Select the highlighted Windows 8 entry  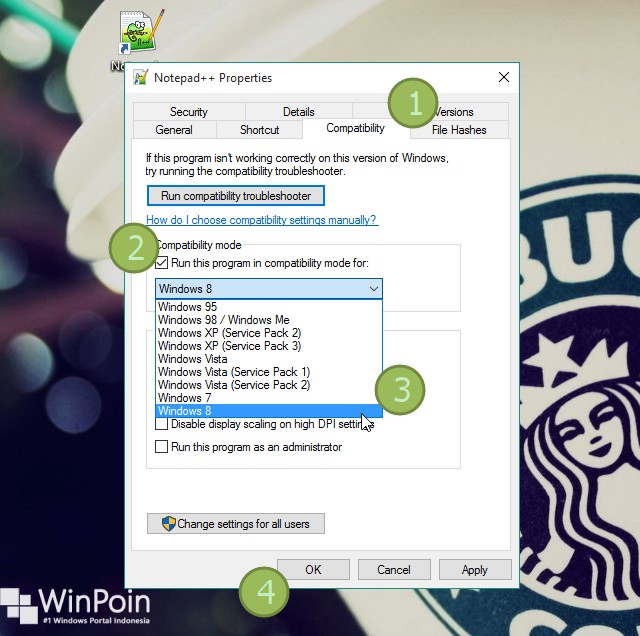point(269,411)
